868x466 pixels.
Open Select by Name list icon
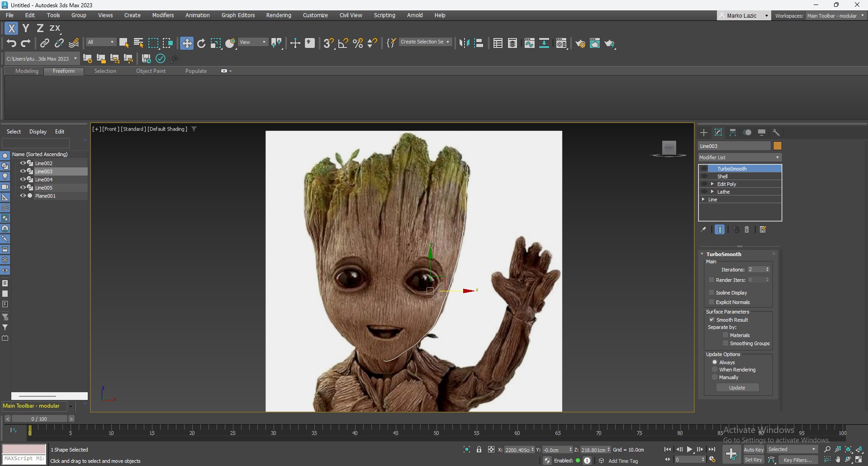(138, 43)
